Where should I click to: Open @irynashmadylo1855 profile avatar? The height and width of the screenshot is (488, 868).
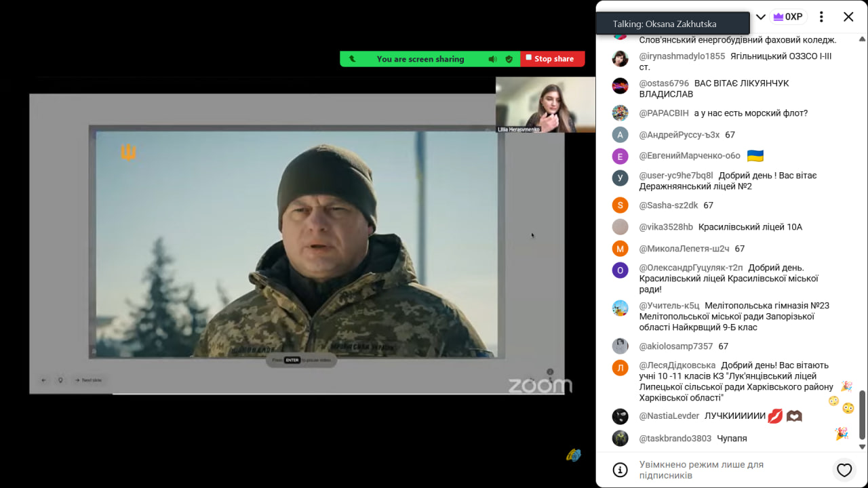[x=620, y=59]
